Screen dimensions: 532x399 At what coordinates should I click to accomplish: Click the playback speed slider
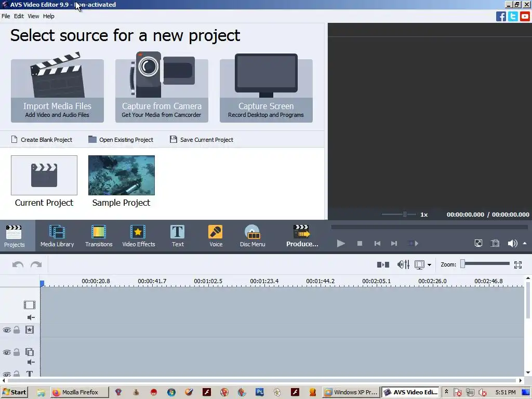[399, 215]
